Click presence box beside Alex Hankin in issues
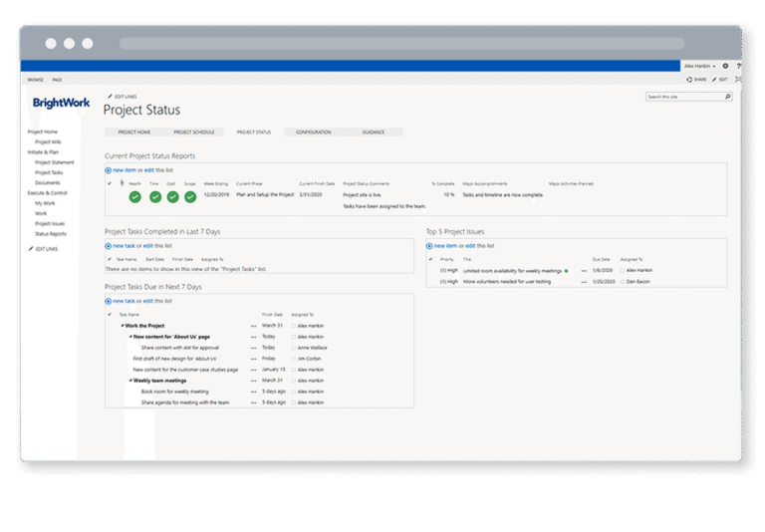The image size is (765, 532). (623, 270)
